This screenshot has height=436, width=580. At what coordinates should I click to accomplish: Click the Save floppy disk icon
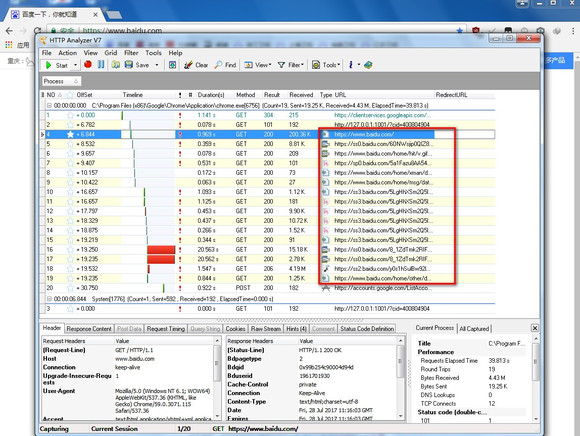pyautogui.click(x=129, y=65)
